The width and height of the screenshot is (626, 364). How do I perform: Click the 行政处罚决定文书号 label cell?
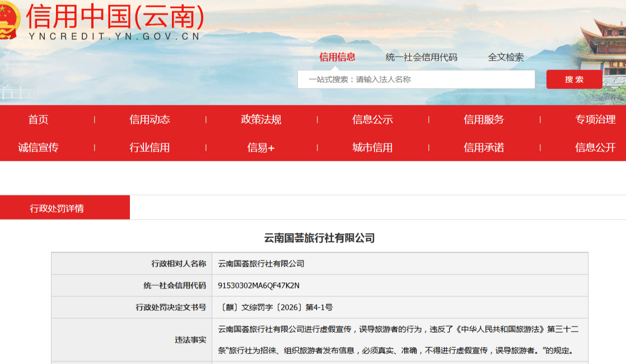[132, 307]
